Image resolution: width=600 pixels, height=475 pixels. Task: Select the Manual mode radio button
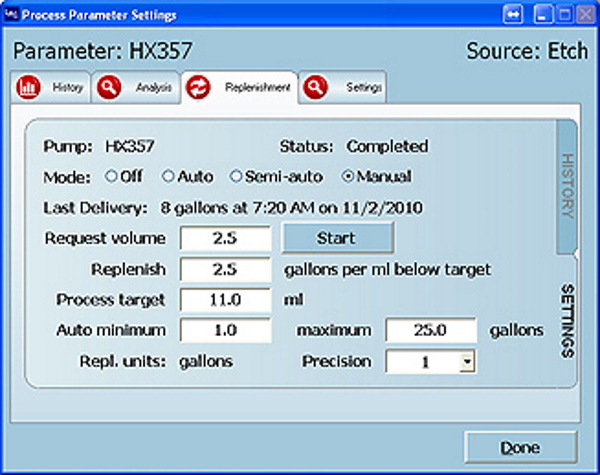pyautogui.click(x=347, y=176)
